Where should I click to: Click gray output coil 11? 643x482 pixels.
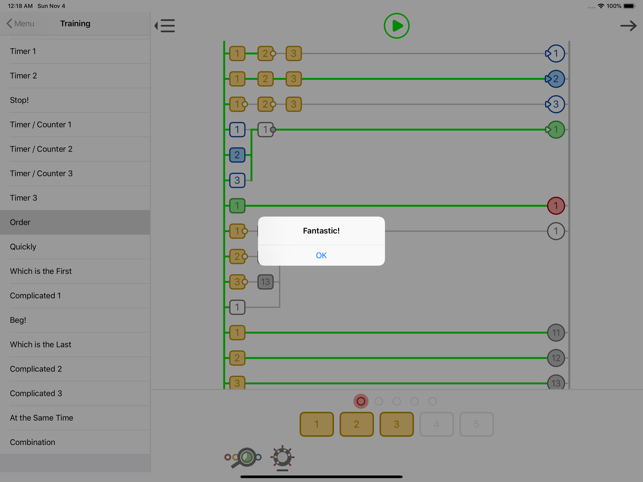coord(556,333)
